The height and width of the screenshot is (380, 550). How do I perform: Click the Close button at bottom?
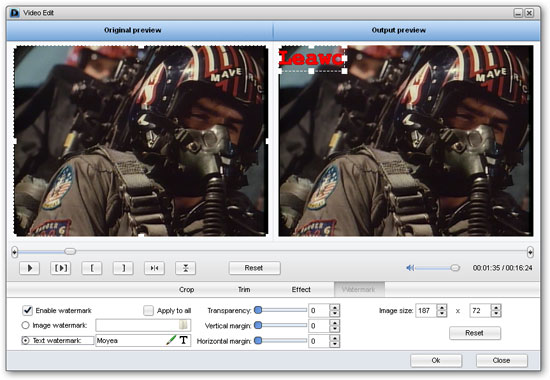coord(502,360)
